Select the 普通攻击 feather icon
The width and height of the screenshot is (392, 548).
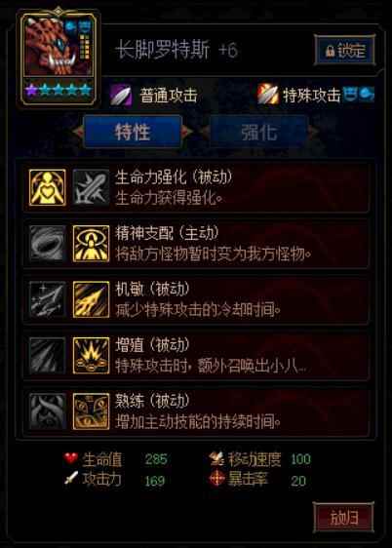(x=121, y=95)
